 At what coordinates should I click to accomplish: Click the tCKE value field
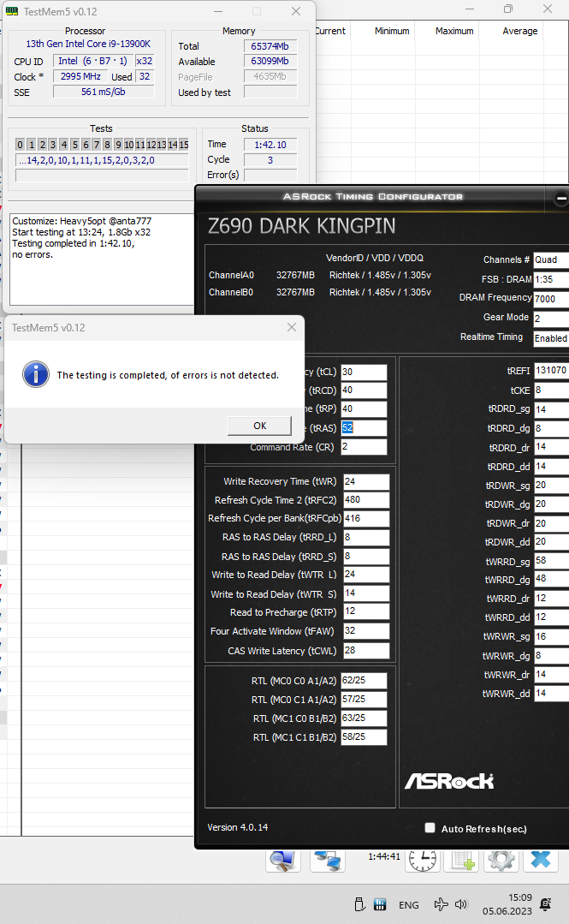pyautogui.click(x=551, y=390)
